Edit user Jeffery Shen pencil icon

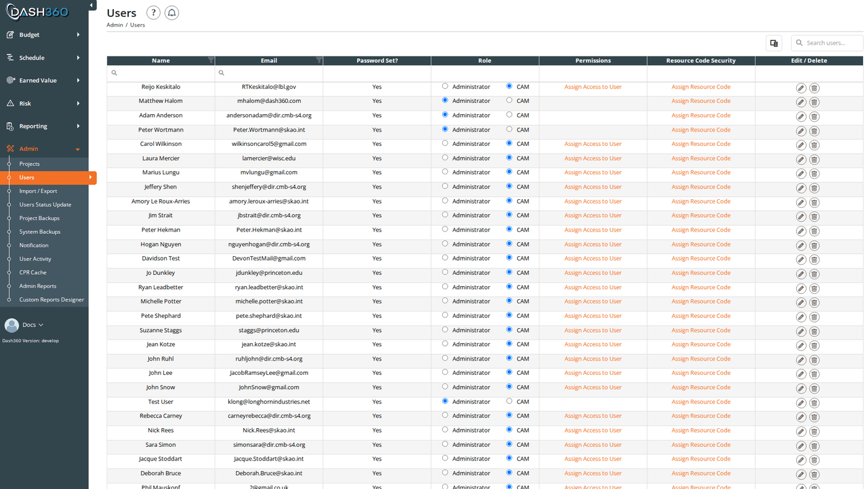[801, 188]
